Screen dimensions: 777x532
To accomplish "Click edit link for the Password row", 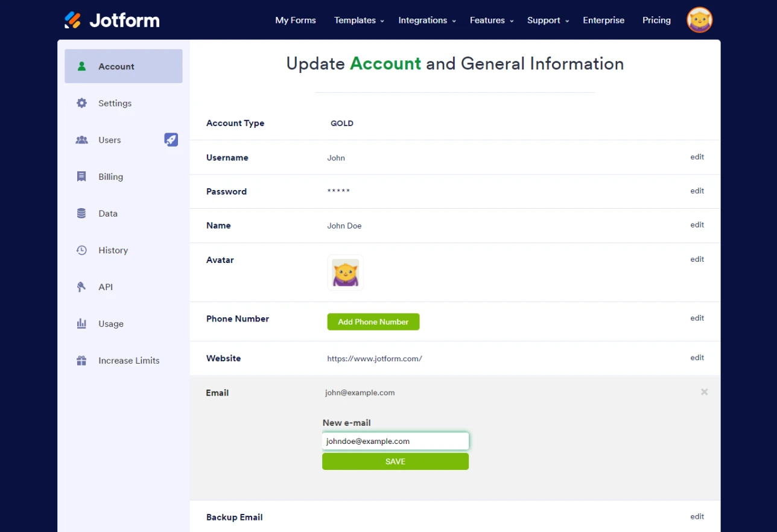I will pos(697,191).
